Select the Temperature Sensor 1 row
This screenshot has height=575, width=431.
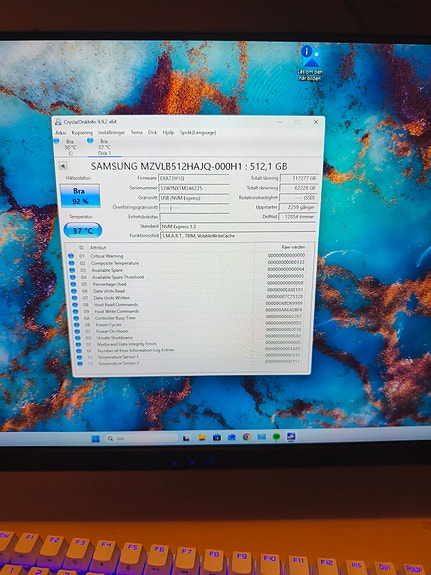[x=189, y=357]
